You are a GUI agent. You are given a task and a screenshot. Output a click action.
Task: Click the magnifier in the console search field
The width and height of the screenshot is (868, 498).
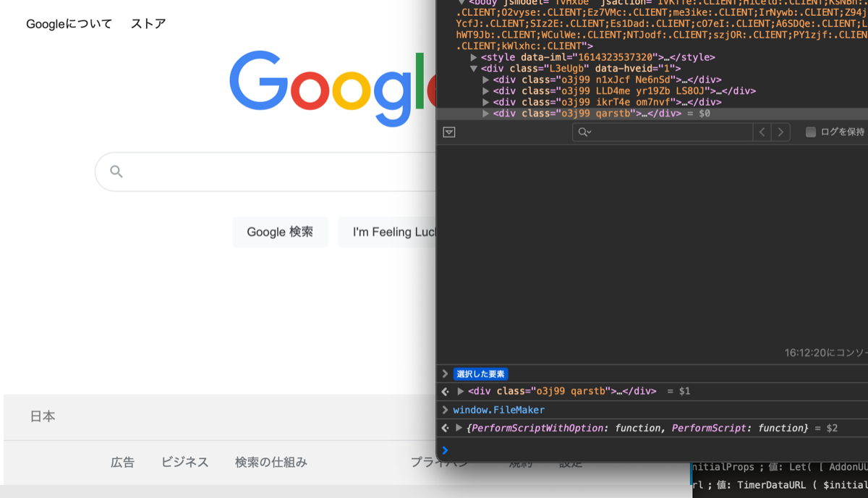click(x=583, y=132)
